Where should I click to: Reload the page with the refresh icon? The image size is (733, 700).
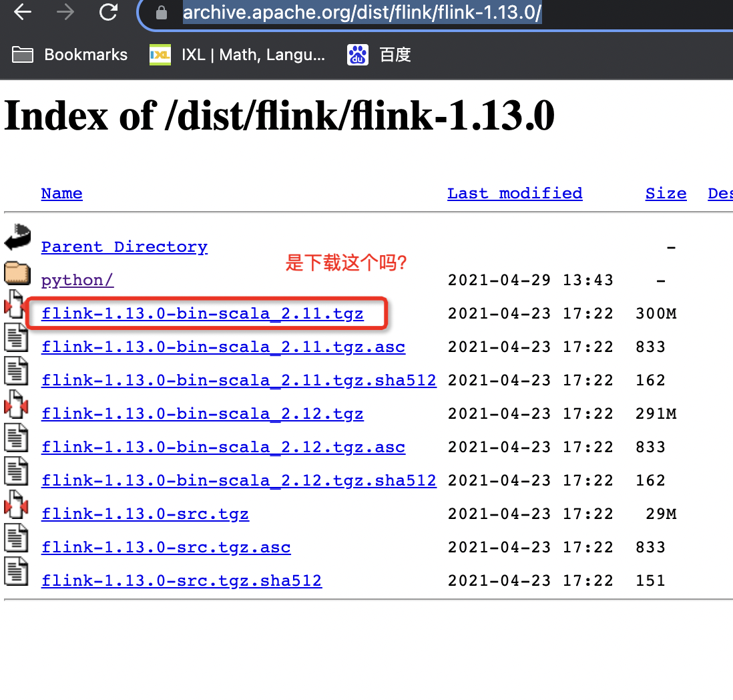click(x=108, y=12)
